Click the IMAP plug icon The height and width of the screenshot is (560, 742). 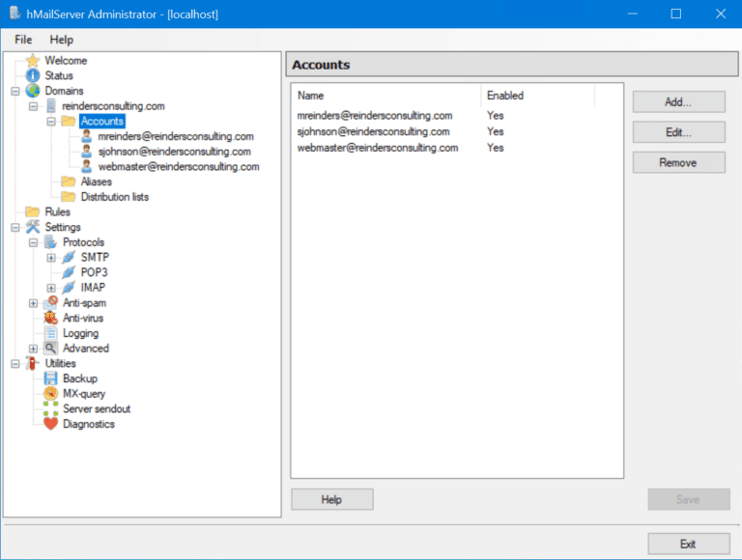pyautogui.click(x=69, y=288)
